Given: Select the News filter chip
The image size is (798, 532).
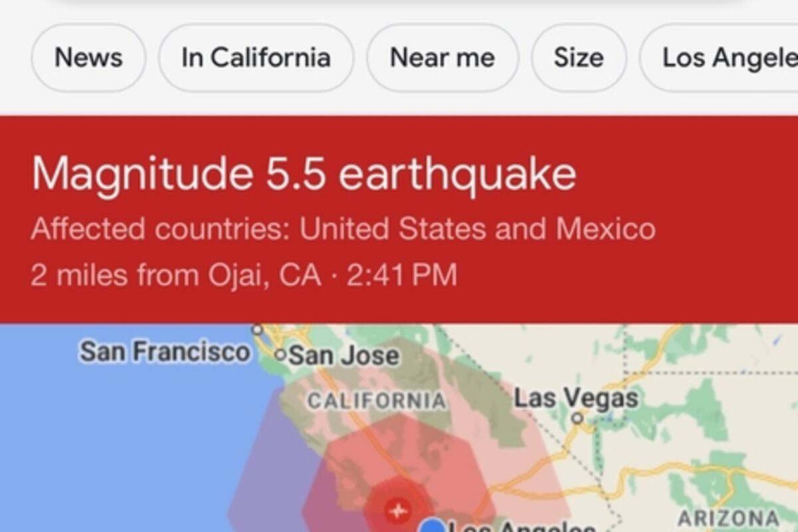Looking at the screenshot, I should pyautogui.click(x=88, y=58).
